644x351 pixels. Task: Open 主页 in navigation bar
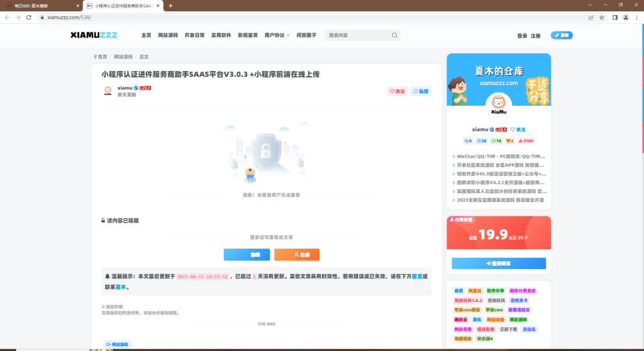(146, 35)
